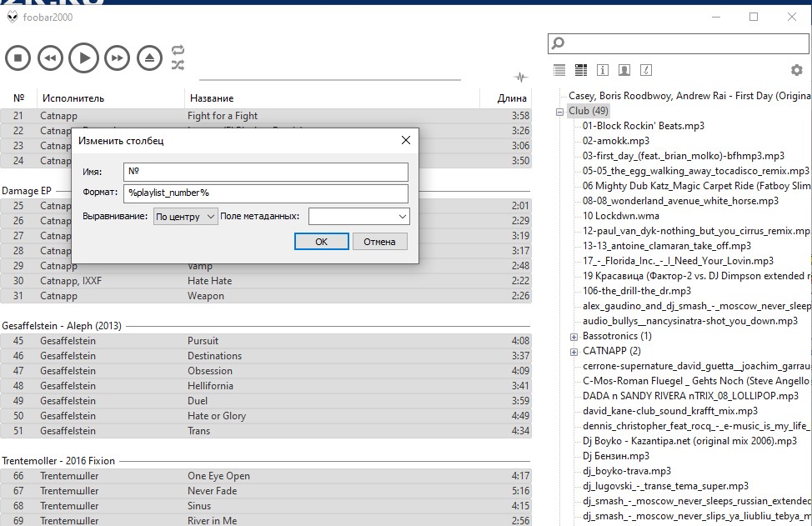The image size is (812, 526).
Task: Show the artist picture panel icon
Action: pyautogui.click(x=624, y=71)
